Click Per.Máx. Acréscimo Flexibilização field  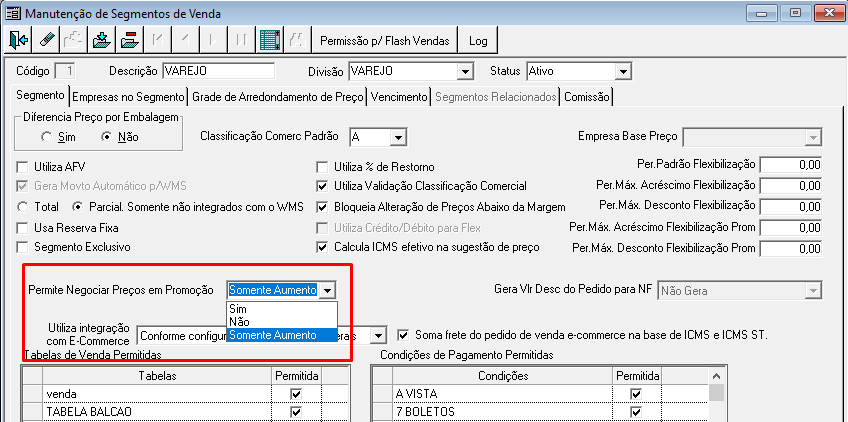[x=791, y=186]
